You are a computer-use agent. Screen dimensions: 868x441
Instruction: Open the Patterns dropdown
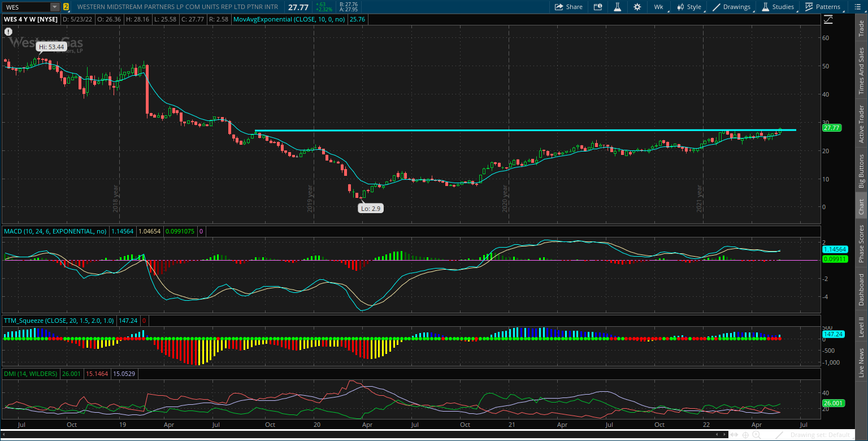coord(824,7)
